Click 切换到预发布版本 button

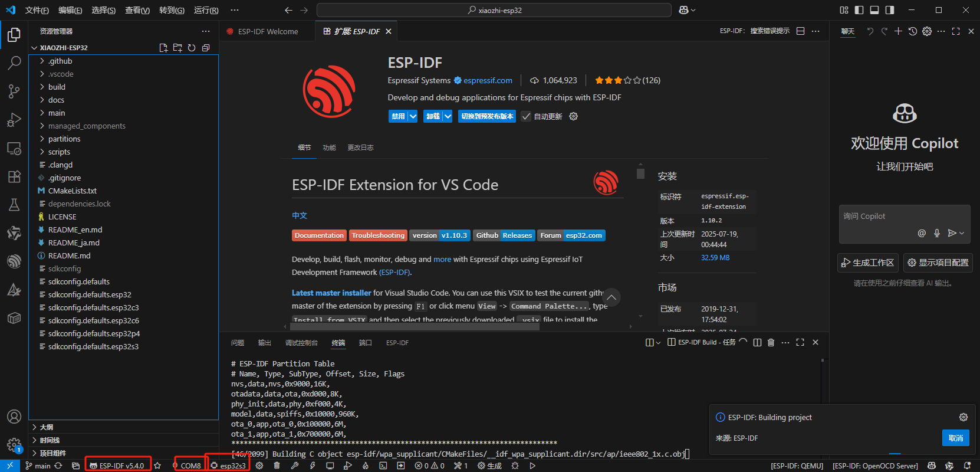(x=487, y=116)
